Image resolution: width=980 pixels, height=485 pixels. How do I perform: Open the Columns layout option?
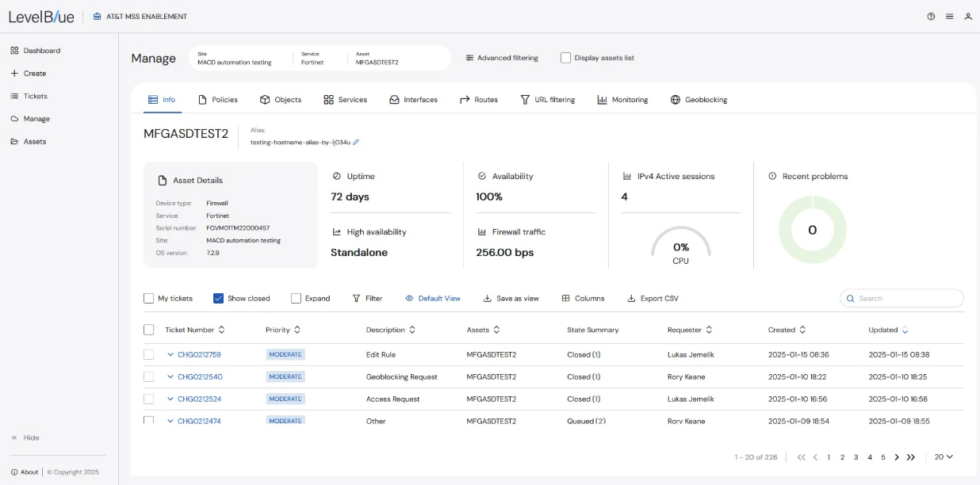tap(583, 299)
